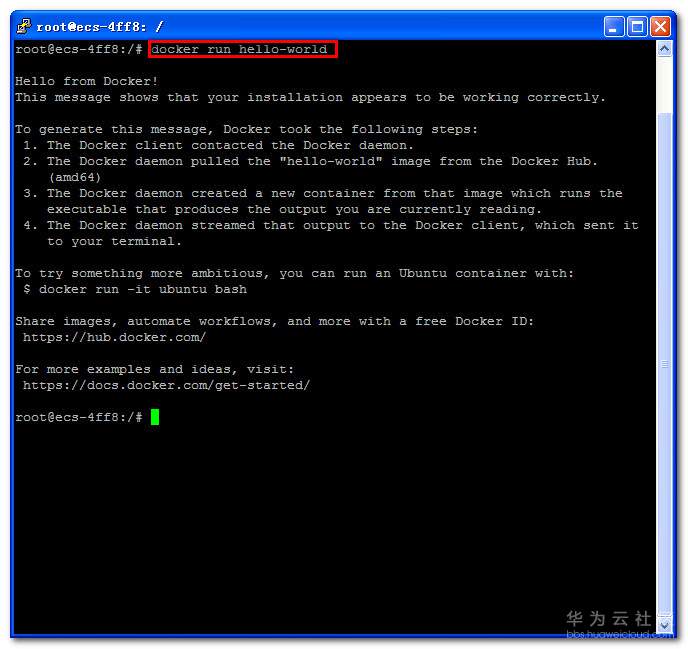This screenshot has height=649, width=688.
Task: Click the https://hub.docker.com/ URL
Action: (115, 337)
